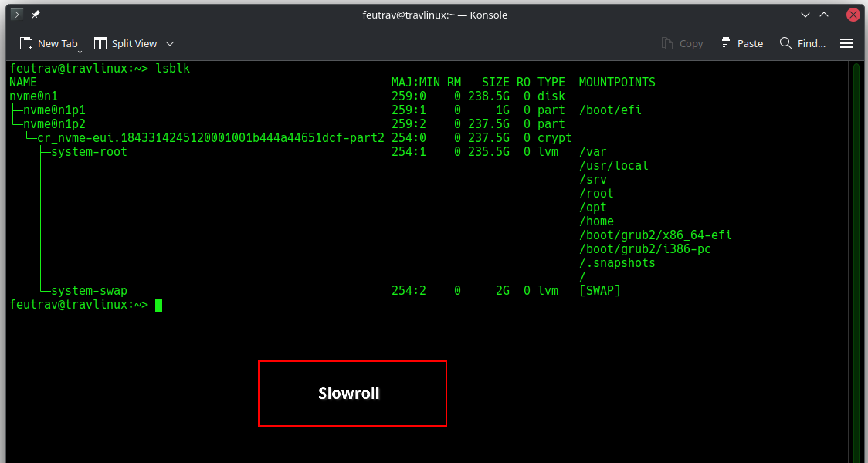
Task: Open the Konsole window menu icon
Action: pos(17,15)
